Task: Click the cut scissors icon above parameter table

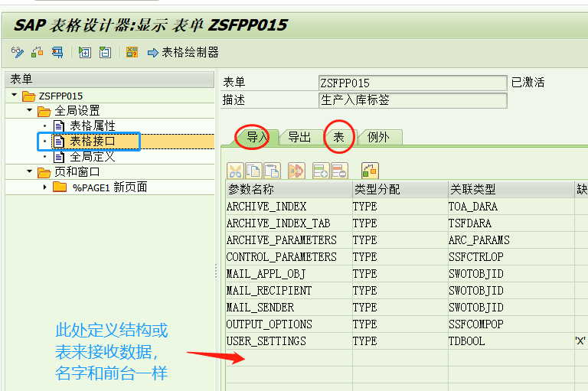Action: [x=236, y=171]
